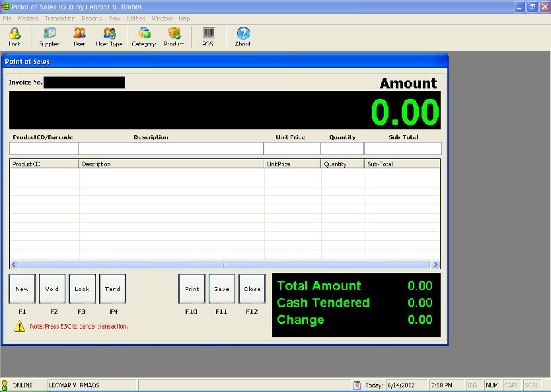The height and width of the screenshot is (392, 551).
Task: Click the Lock icon on the toolbar
Action: point(15,36)
